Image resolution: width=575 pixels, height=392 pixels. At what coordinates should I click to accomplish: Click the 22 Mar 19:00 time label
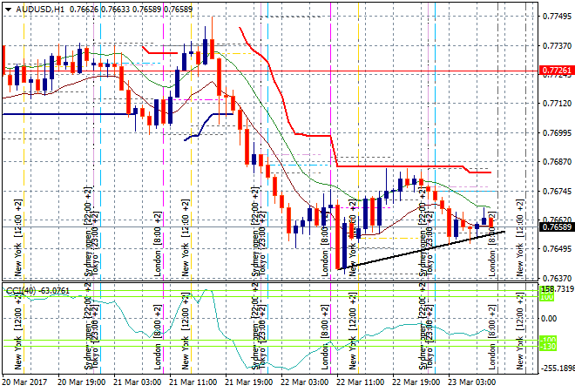coord(416,382)
